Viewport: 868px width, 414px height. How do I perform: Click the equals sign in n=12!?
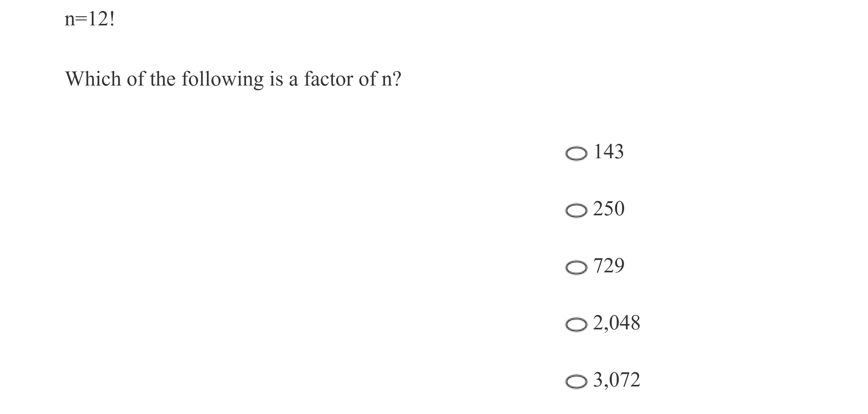pyautogui.click(x=81, y=19)
